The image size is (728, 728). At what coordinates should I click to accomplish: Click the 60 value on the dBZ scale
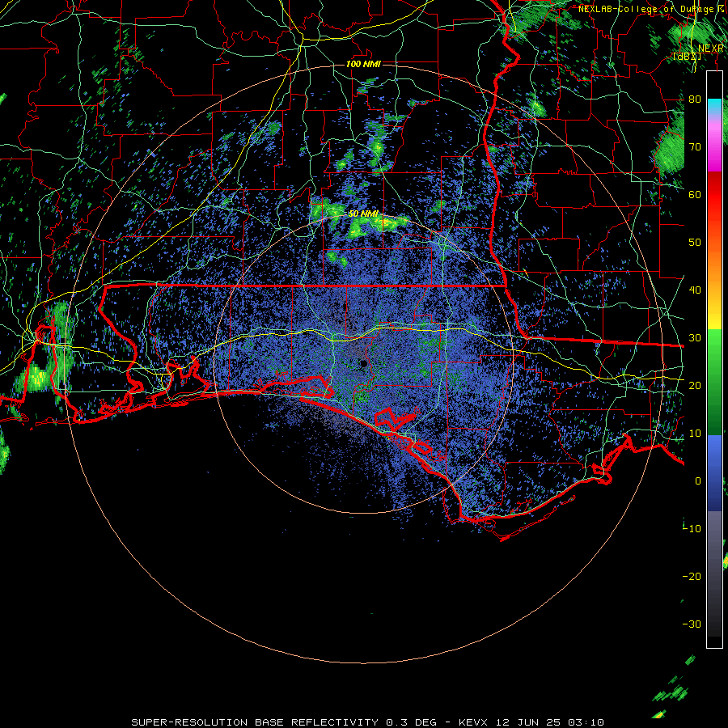(x=695, y=194)
